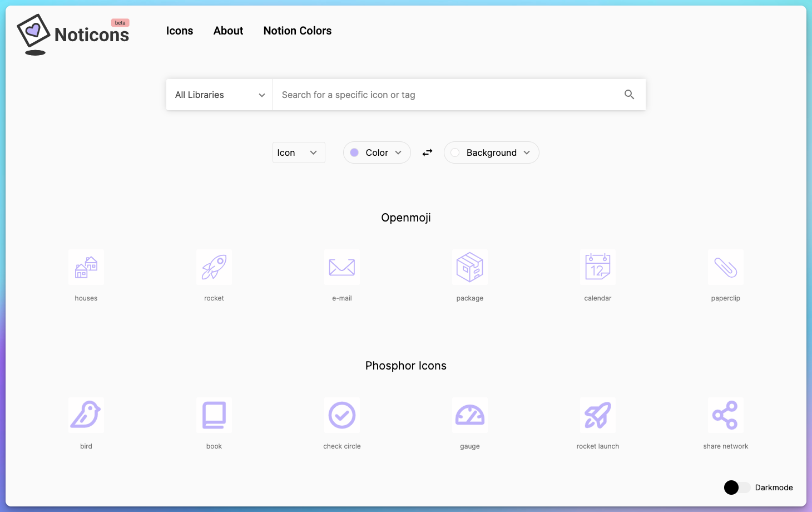
Task: Swap color and background with arrows button
Action: [427, 152]
